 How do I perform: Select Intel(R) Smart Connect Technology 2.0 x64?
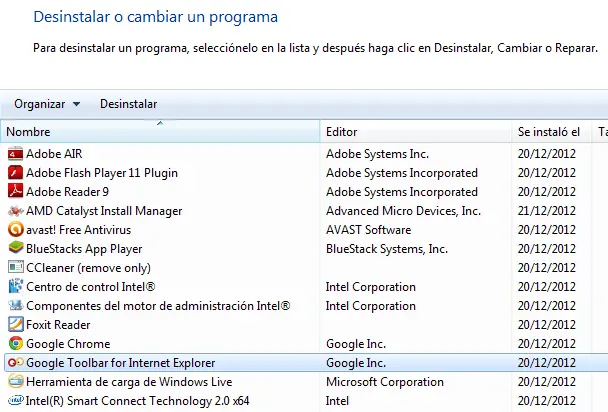click(x=137, y=401)
